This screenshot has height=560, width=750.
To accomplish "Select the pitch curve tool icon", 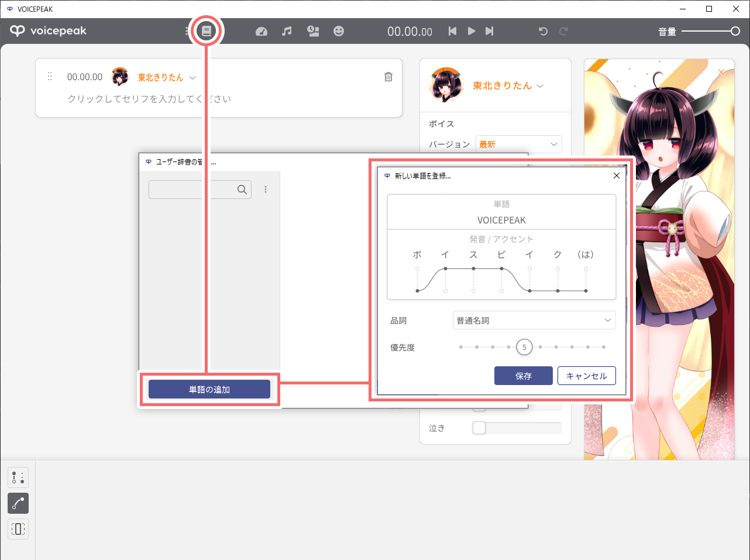I will (18, 503).
